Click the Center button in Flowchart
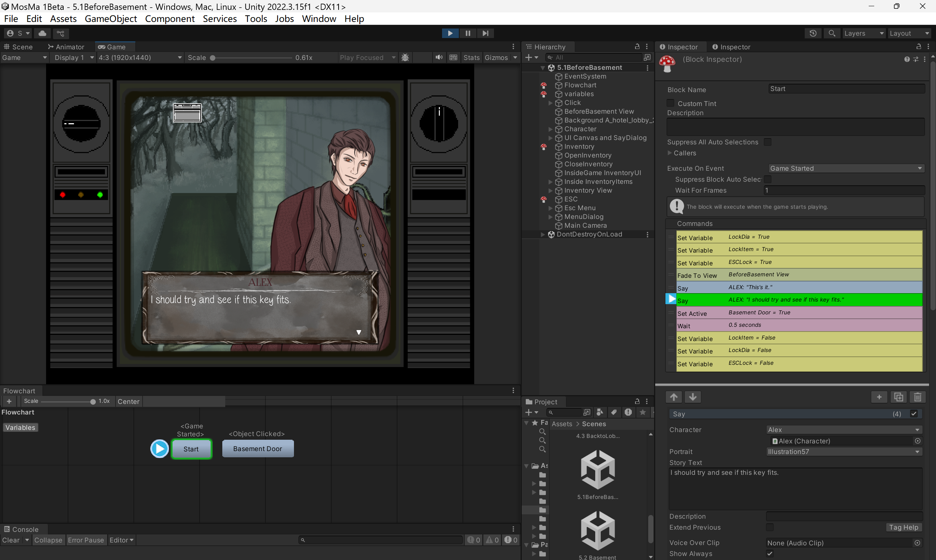The width and height of the screenshot is (936, 560). [128, 401]
